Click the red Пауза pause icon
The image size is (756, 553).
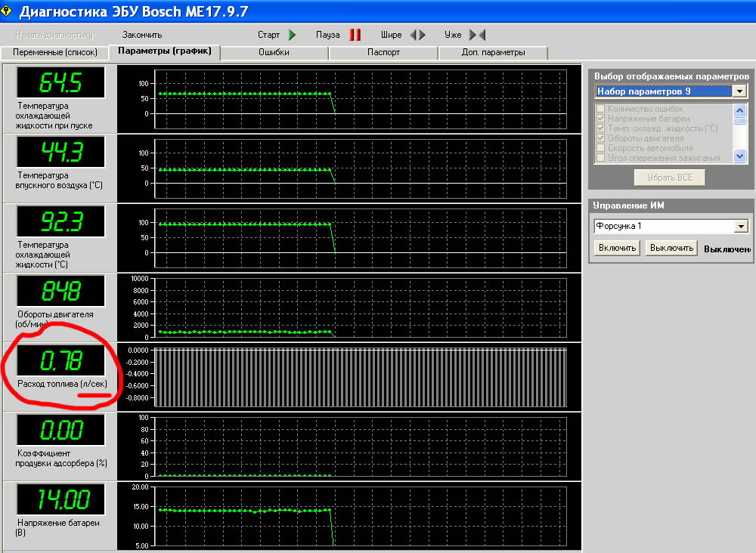pos(355,35)
